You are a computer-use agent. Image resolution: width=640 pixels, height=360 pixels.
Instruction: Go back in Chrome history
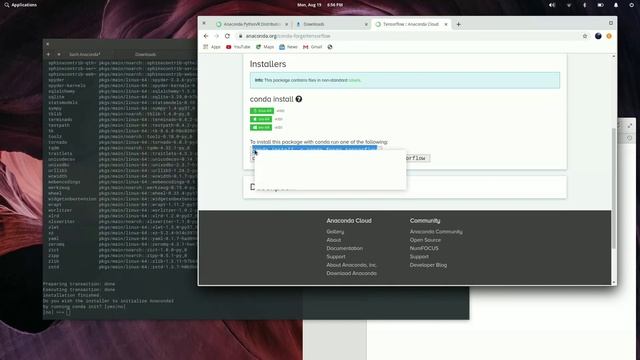click(206, 36)
